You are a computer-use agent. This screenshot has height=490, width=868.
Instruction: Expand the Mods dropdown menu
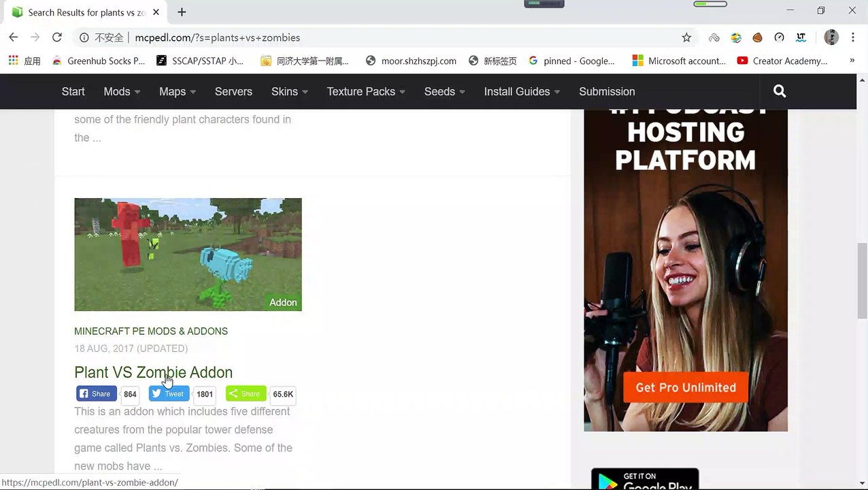tap(122, 91)
